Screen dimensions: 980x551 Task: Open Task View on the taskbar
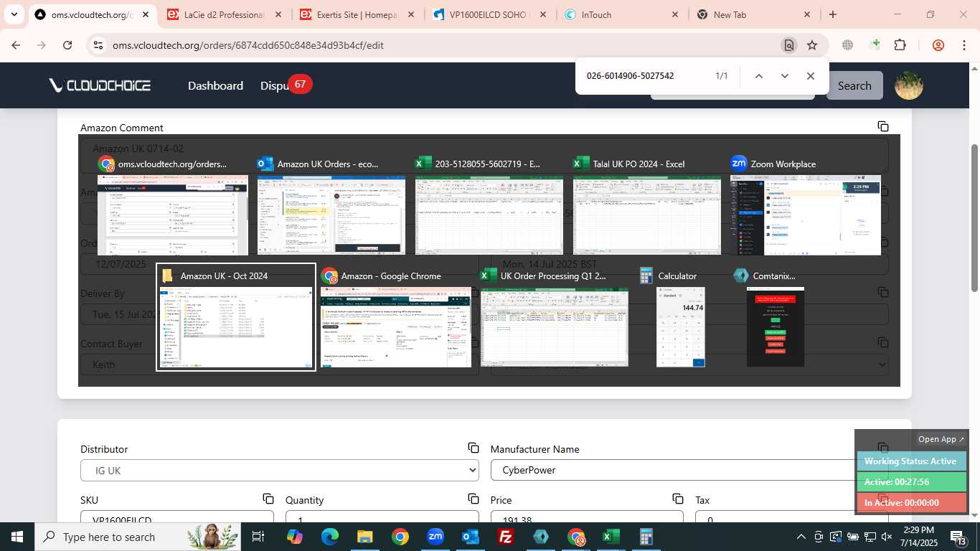click(258, 537)
